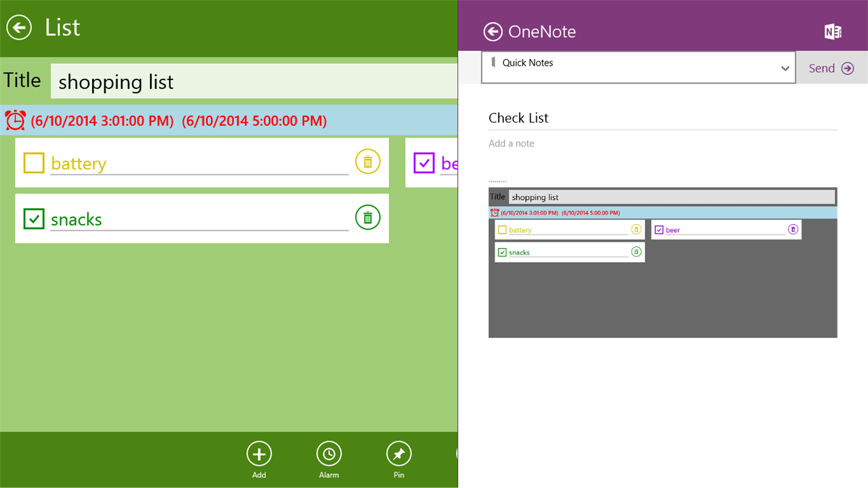Delete the battery item with trash icon
This screenshot has height=488, width=868.
[368, 162]
